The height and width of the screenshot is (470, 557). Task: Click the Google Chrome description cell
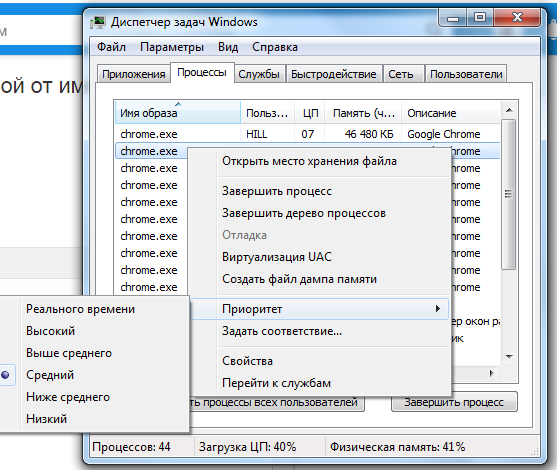(444, 134)
